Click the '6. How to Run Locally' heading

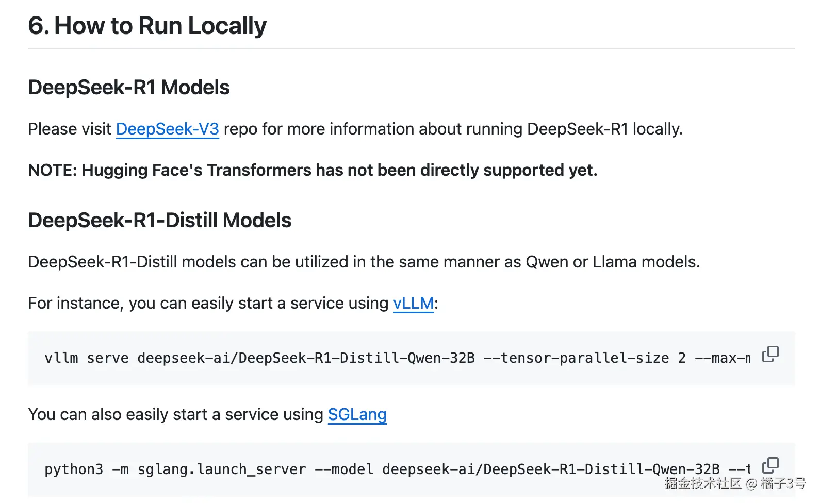(x=147, y=26)
